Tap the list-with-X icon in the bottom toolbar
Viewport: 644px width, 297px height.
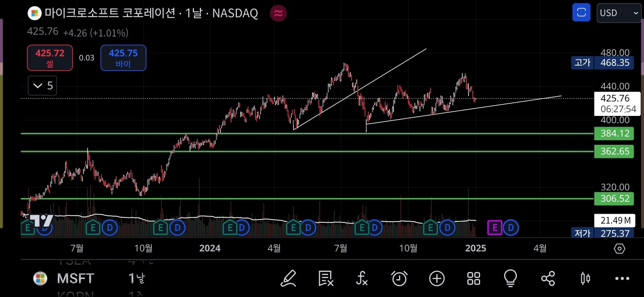(x=326, y=278)
